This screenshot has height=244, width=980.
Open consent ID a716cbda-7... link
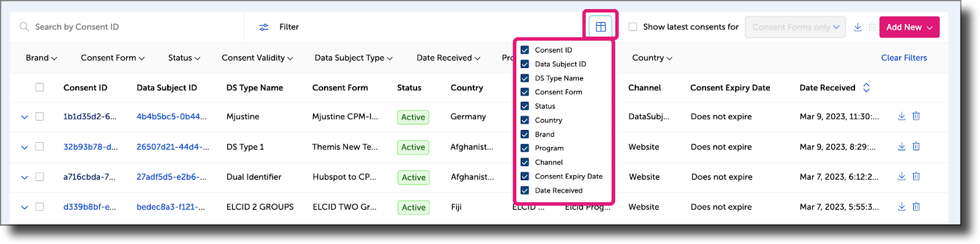click(89, 177)
